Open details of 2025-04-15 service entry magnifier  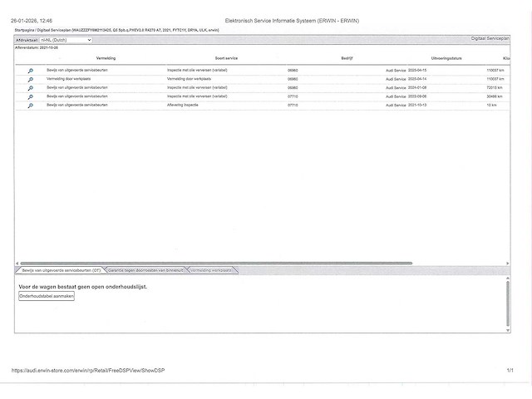pos(31,71)
